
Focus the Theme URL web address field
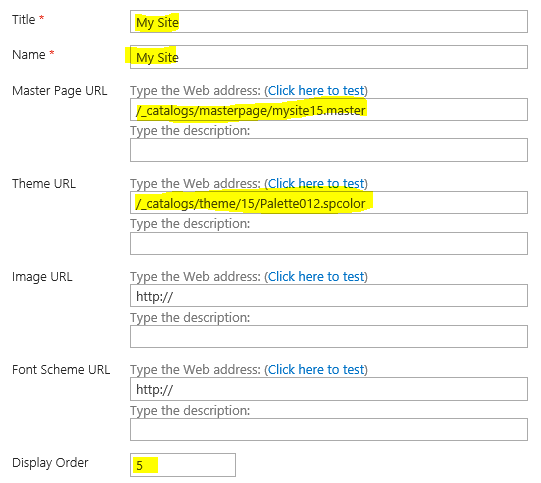[328, 203]
